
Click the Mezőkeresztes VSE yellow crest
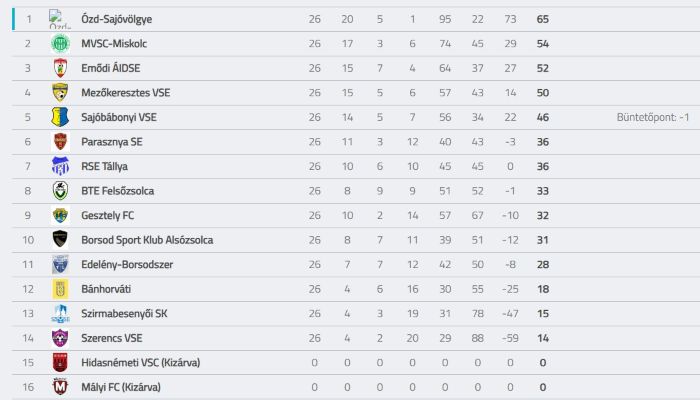click(60, 93)
